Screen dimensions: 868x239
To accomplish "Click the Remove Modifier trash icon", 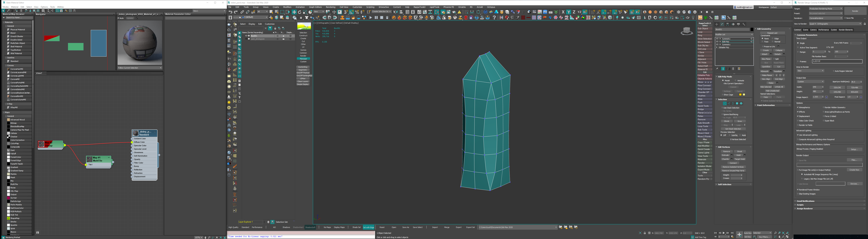I will [733, 69].
